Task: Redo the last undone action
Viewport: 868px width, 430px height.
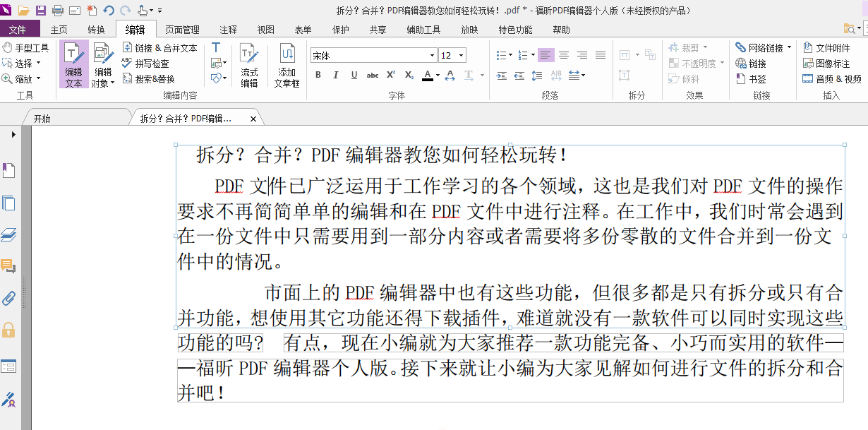Action: pyautogui.click(x=125, y=10)
